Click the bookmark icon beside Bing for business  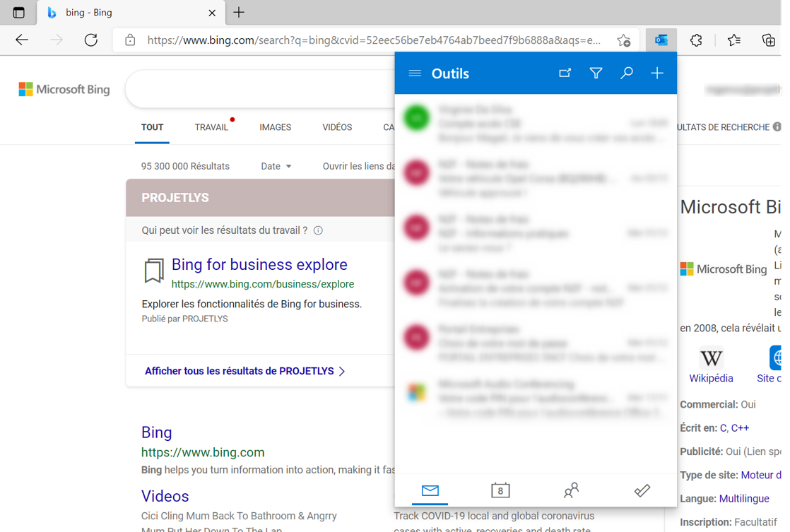click(154, 271)
